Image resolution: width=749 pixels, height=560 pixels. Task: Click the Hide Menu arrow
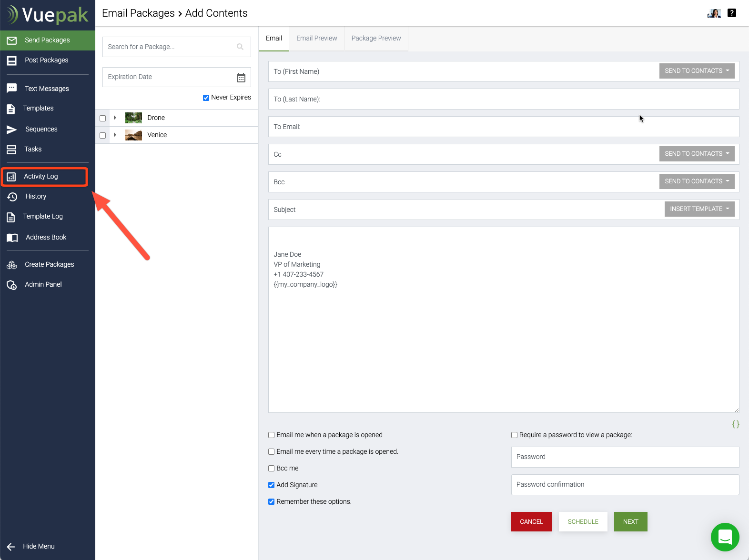pos(11,547)
